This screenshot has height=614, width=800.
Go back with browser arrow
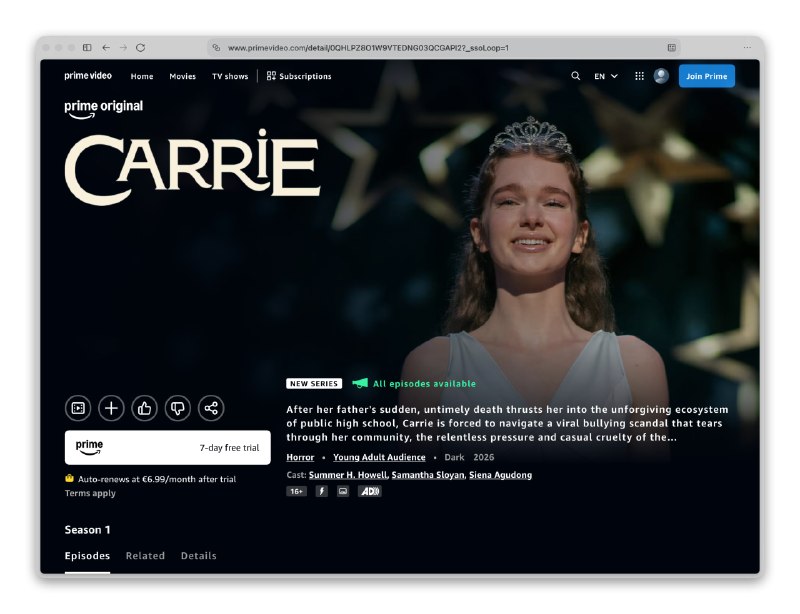pos(106,47)
